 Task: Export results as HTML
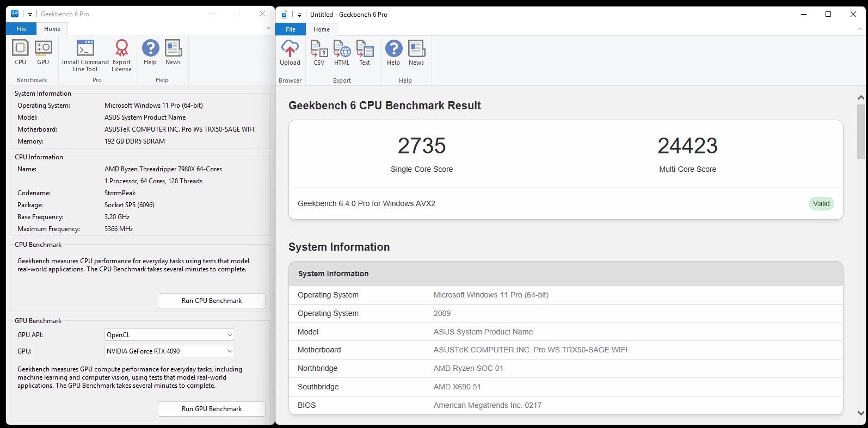[342, 53]
